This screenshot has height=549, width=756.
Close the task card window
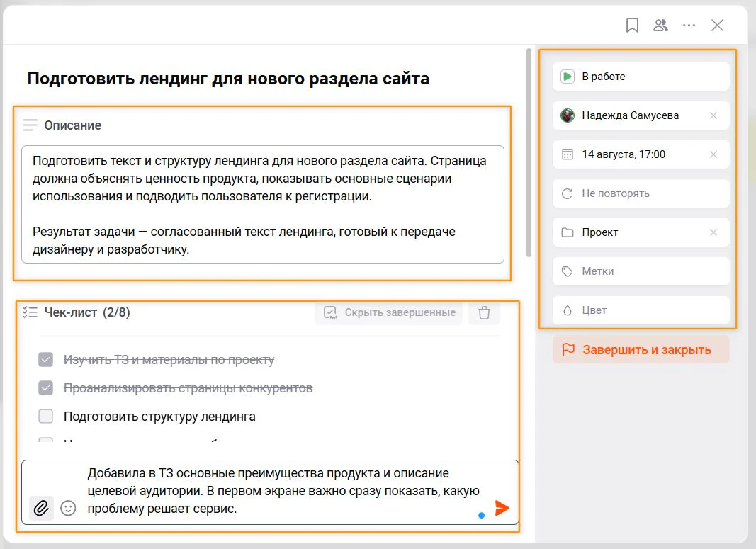(x=718, y=25)
